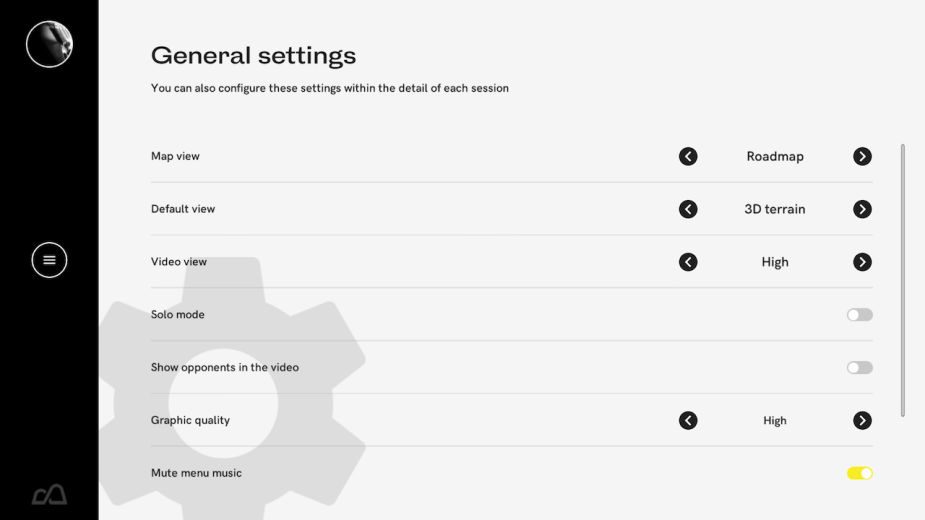Click the General settings heading
Screen dimensions: 925x520
click(x=253, y=55)
